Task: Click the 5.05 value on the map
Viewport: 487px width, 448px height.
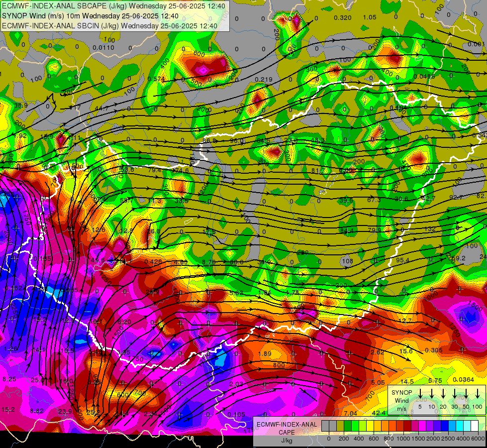Action: tap(378, 383)
